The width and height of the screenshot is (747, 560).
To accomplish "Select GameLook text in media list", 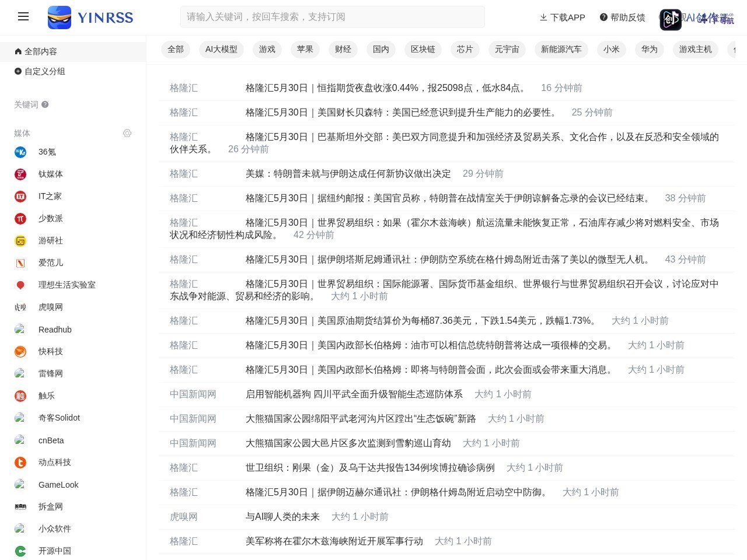I will [58, 485].
